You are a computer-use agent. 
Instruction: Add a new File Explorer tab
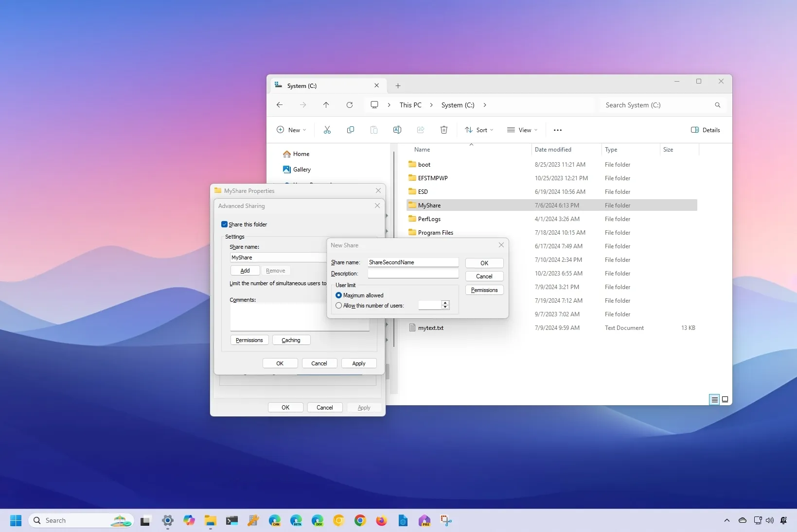(398, 86)
